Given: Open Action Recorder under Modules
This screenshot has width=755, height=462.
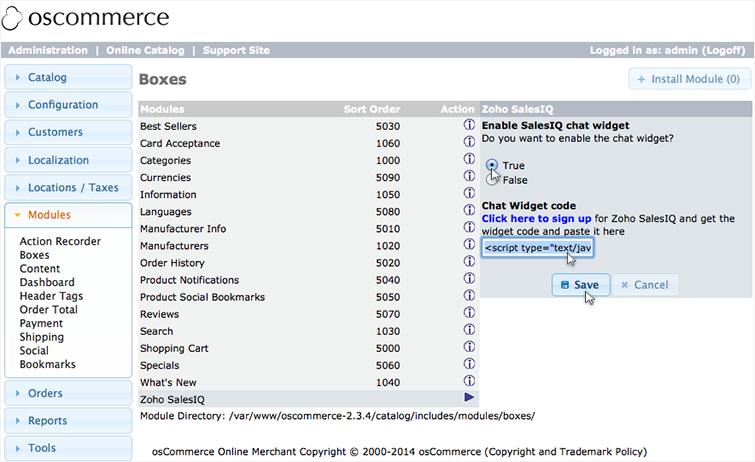Looking at the screenshot, I should (60, 241).
